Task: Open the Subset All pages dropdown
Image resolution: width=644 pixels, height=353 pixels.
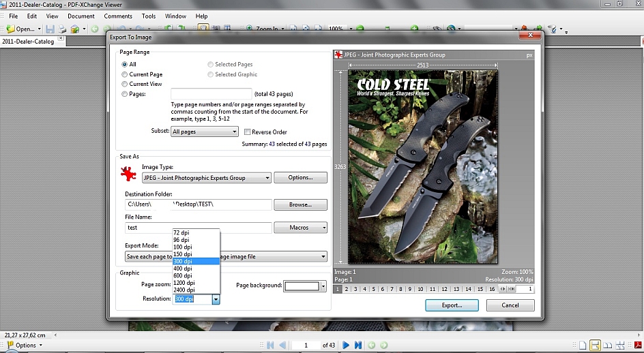Action: (x=204, y=132)
